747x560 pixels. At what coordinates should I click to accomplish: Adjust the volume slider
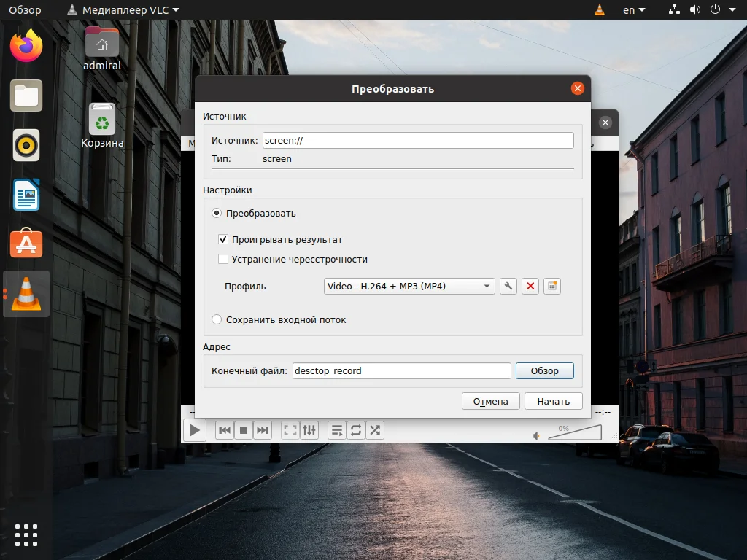(576, 433)
